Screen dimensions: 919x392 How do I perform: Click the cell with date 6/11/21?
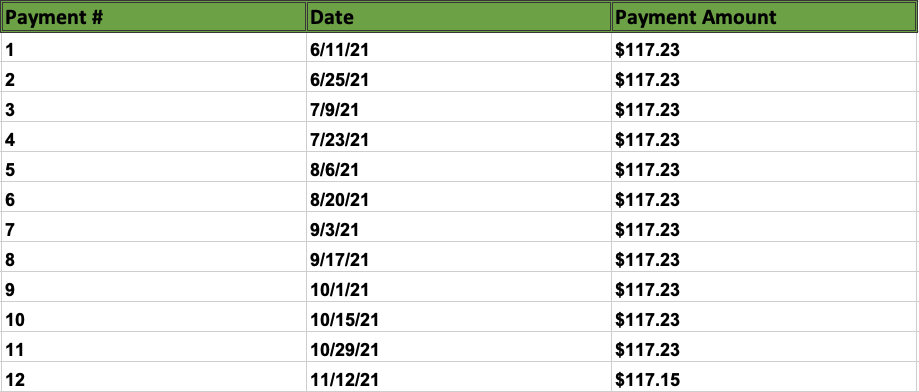[x=459, y=47]
